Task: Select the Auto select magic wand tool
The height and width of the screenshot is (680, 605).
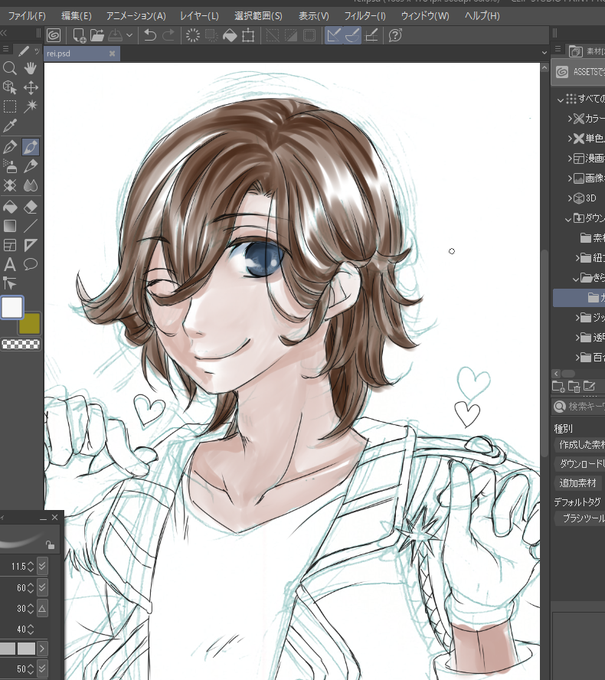Action: click(x=30, y=107)
